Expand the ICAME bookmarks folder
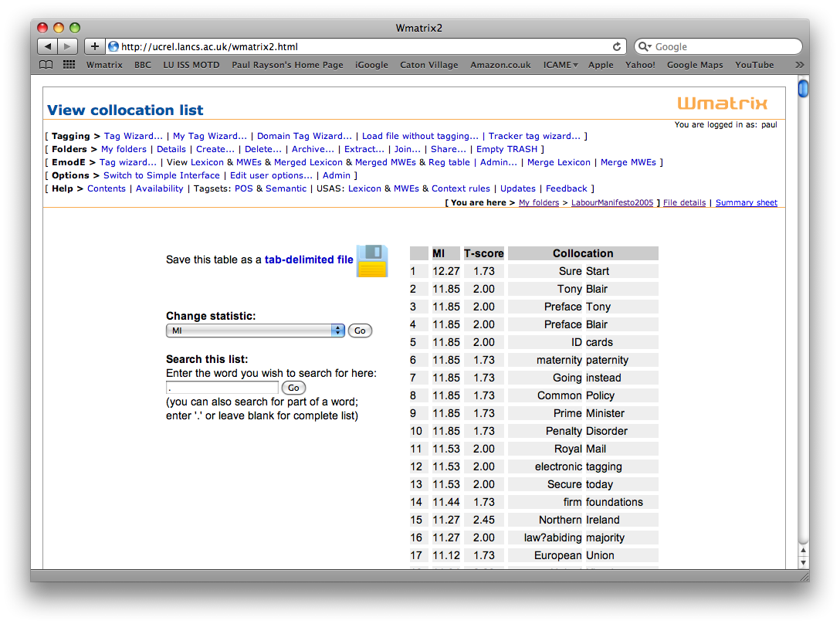 560,65
